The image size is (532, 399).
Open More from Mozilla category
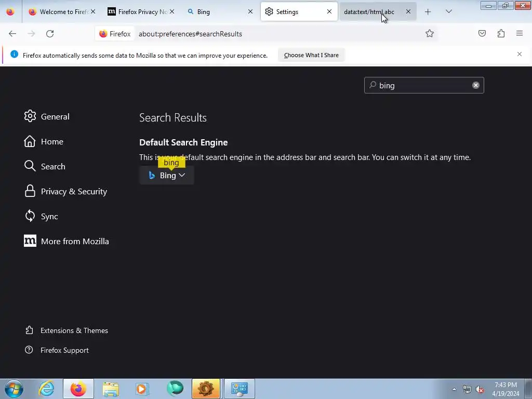click(x=66, y=241)
